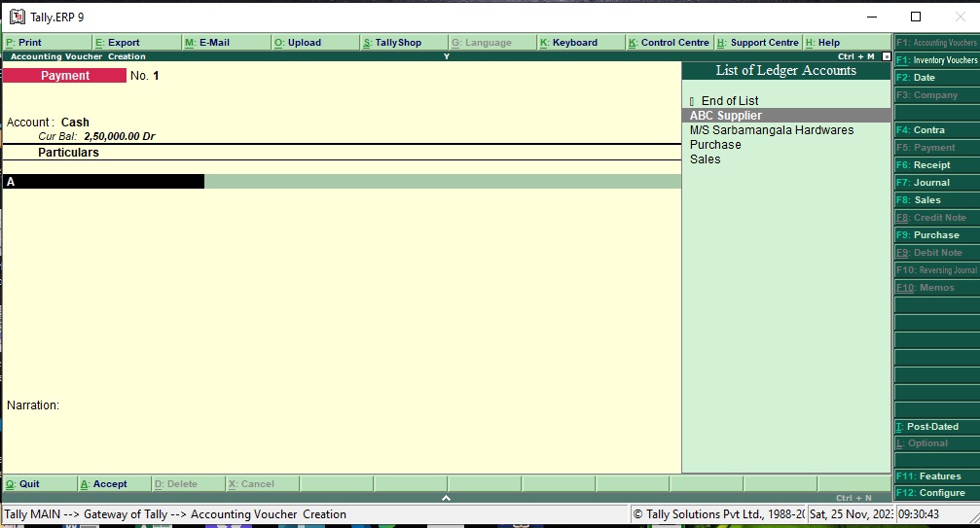Click the Narration field
Image resolution: width=980 pixels, height=528 pixels.
tap(32, 405)
